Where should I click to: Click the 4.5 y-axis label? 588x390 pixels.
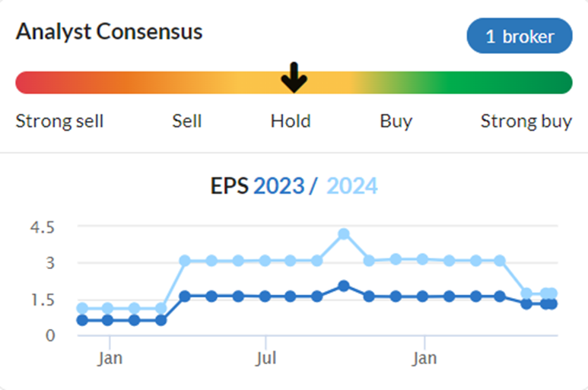(x=43, y=227)
